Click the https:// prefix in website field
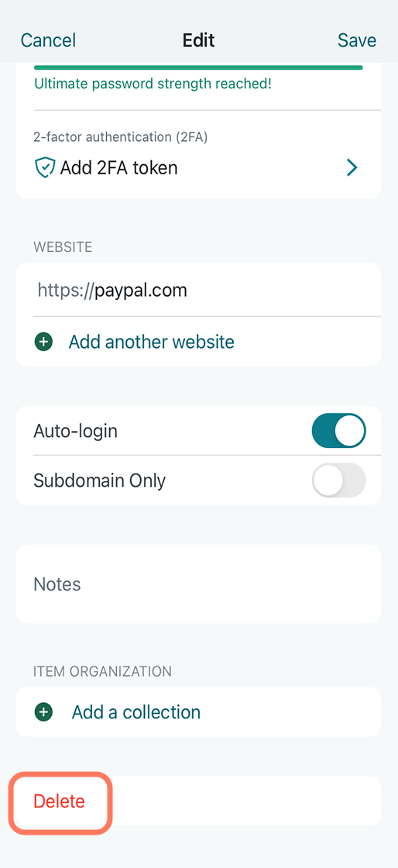This screenshot has width=398, height=868. (x=65, y=290)
